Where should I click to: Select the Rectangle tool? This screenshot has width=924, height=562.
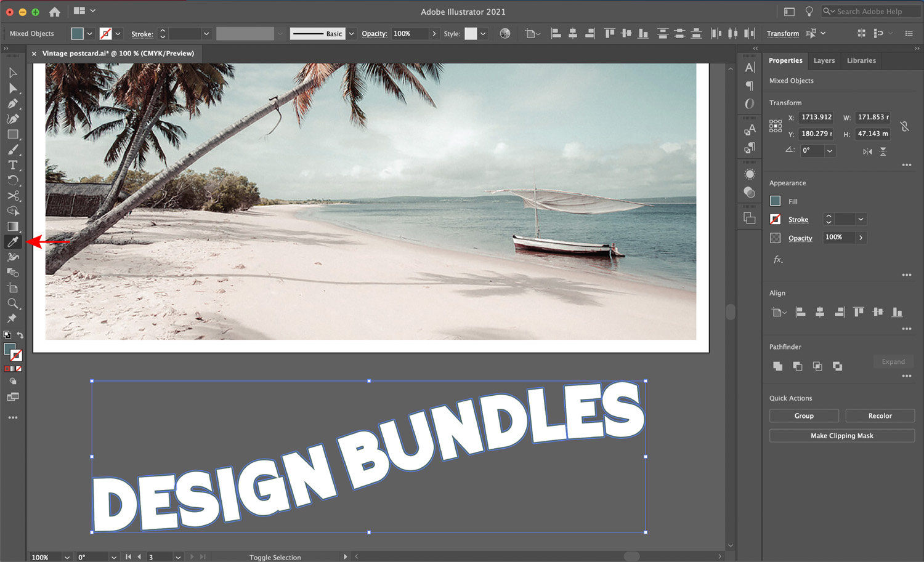click(x=12, y=134)
